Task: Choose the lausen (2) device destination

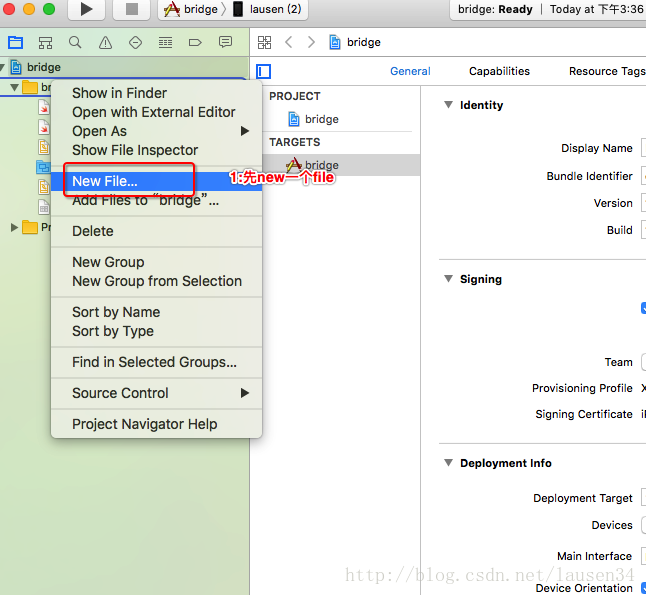Action: point(268,9)
